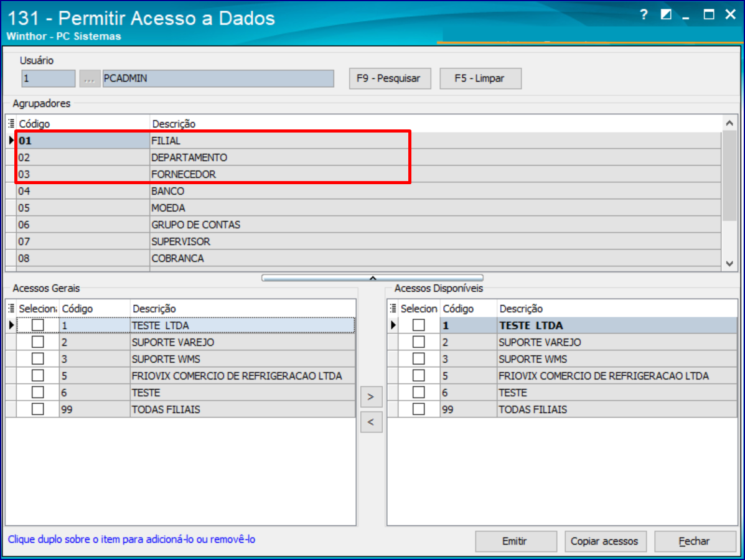
Task: Select MOEDA row in Agrupadores
Action: point(368,208)
